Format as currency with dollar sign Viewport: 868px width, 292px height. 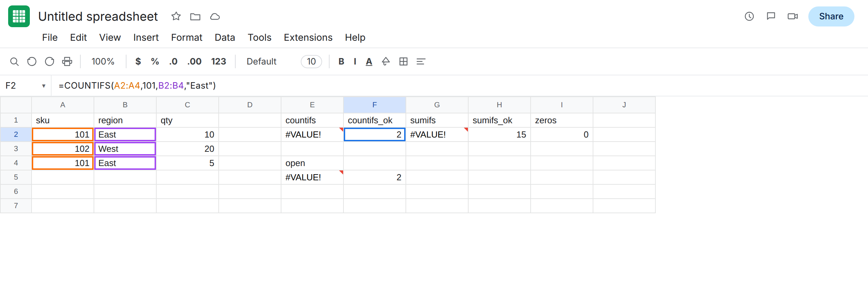pos(138,61)
